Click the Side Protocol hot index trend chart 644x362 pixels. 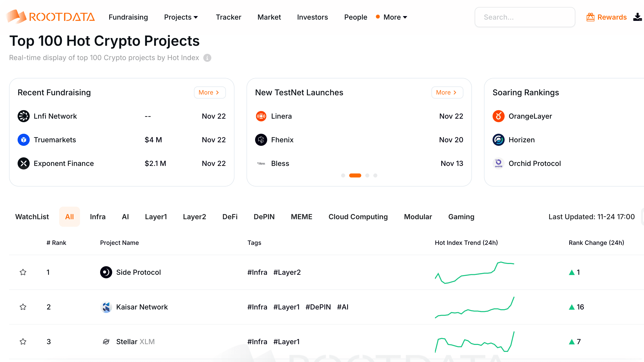474,272
